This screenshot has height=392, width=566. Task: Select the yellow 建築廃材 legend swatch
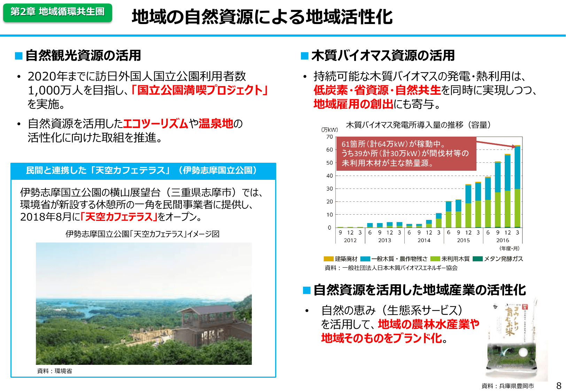[328, 259]
